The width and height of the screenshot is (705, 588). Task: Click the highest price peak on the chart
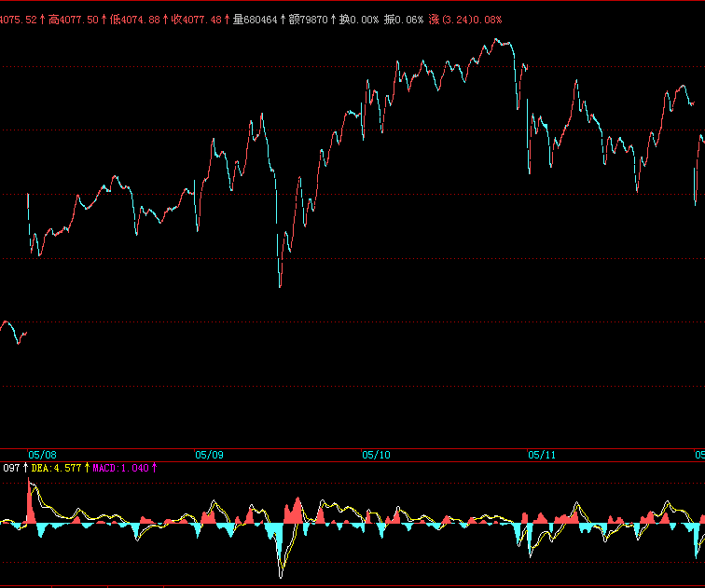[498, 41]
